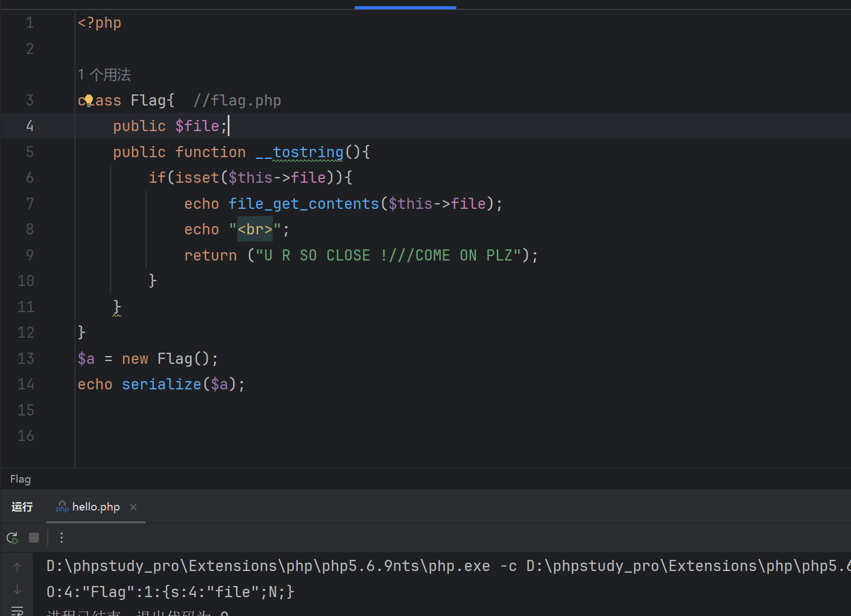The height and width of the screenshot is (616, 851).
Task: Click line number 4 in gutter
Action: click(30, 126)
